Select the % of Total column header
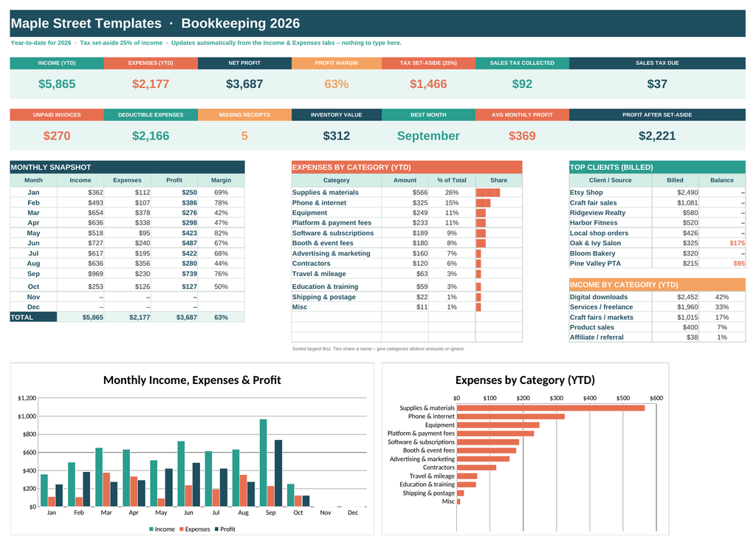The image size is (756, 545). click(x=452, y=180)
